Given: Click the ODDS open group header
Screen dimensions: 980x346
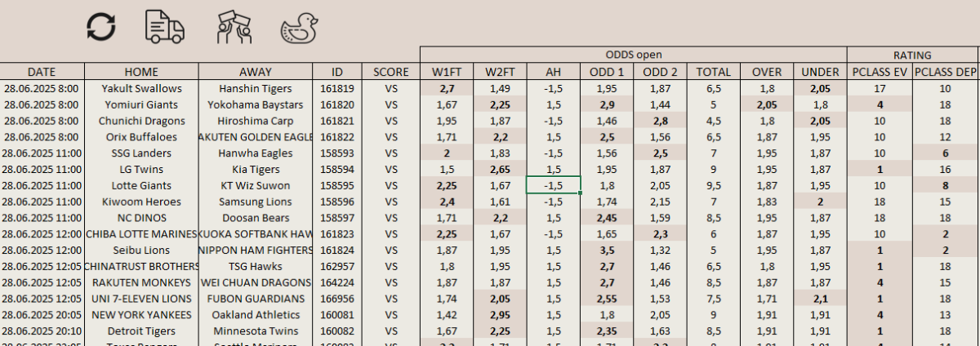Looking at the screenshot, I should click(x=633, y=55).
